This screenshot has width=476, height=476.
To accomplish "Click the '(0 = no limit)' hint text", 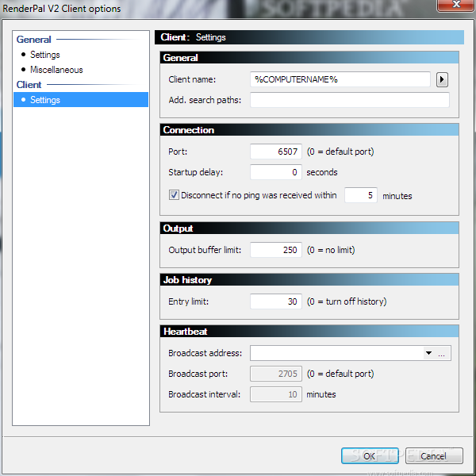I will tap(331, 250).
